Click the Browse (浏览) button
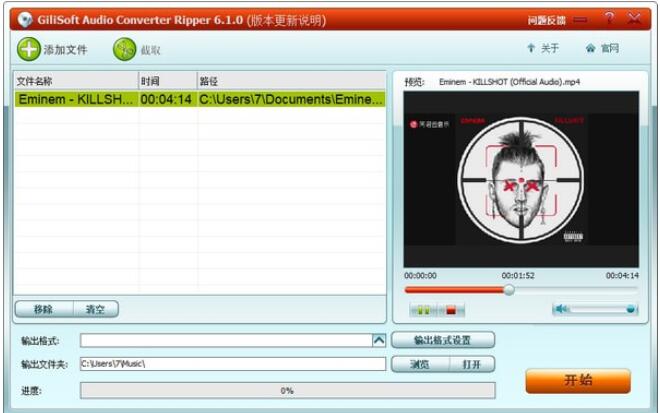The height and width of the screenshot is (413, 660). pos(420,364)
